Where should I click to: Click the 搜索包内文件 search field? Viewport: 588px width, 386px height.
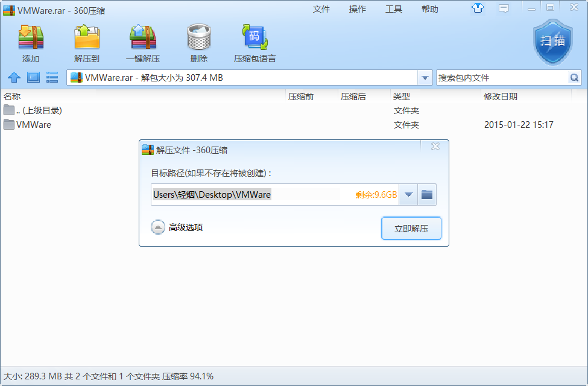click(x=502, y=78)
